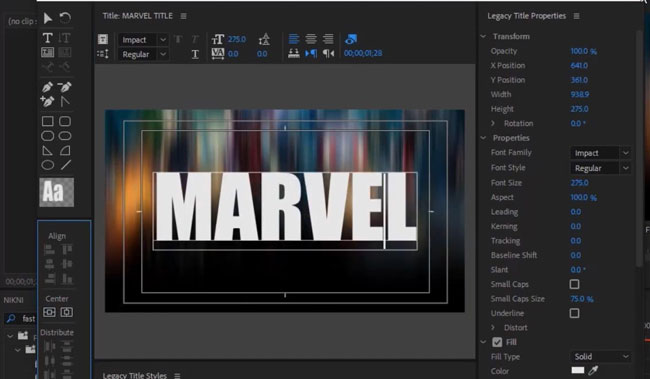
Task: Expand the Rotation property
Action: click(x=493, y=124)
